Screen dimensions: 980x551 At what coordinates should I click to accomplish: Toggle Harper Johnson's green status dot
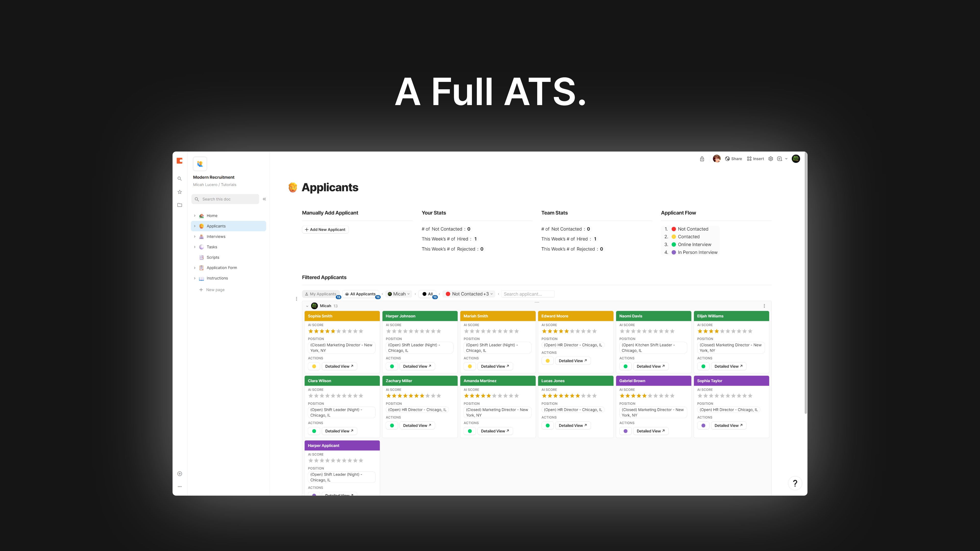point(392,367)
